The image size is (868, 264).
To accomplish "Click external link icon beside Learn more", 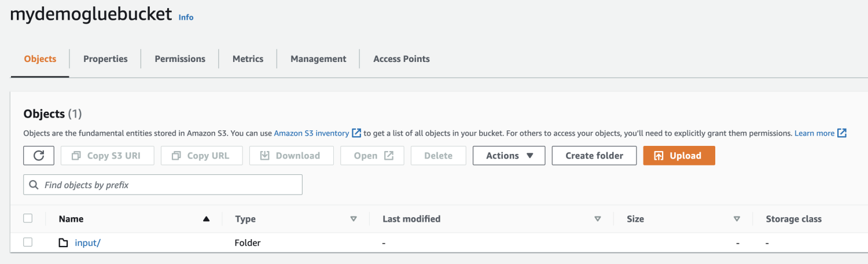I will (842, 133).
